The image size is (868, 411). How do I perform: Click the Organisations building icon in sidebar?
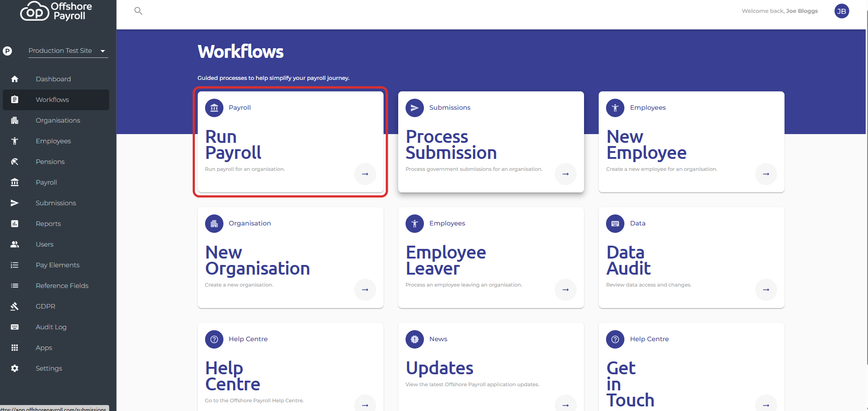click(x=15, y=120)
